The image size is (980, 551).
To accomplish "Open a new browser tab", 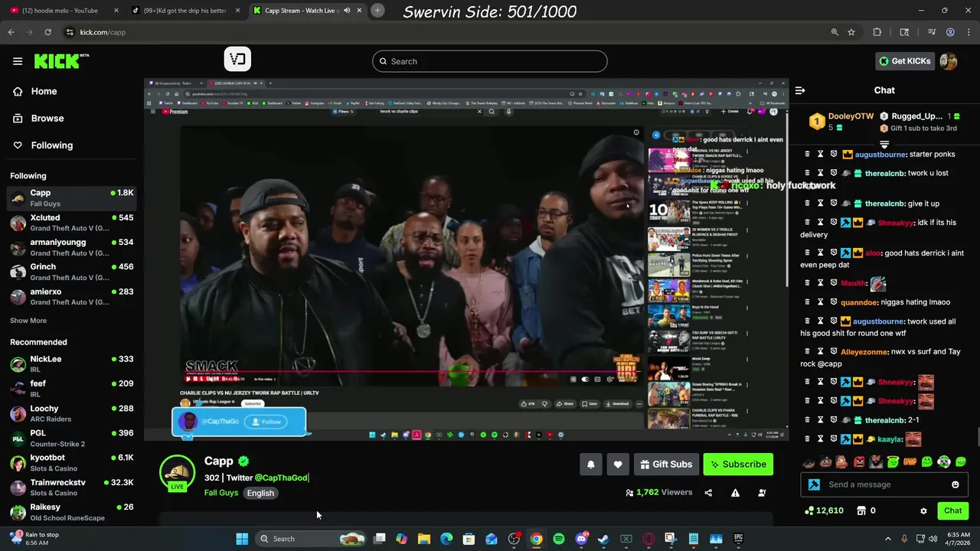I will click(377, 11).
